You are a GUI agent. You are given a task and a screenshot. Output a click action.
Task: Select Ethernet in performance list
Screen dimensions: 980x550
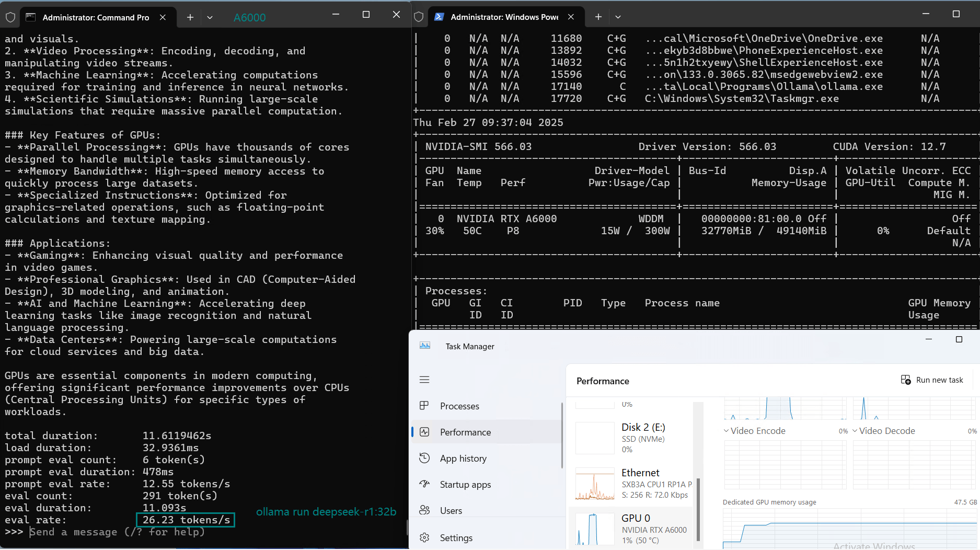[x=631, y=484]
